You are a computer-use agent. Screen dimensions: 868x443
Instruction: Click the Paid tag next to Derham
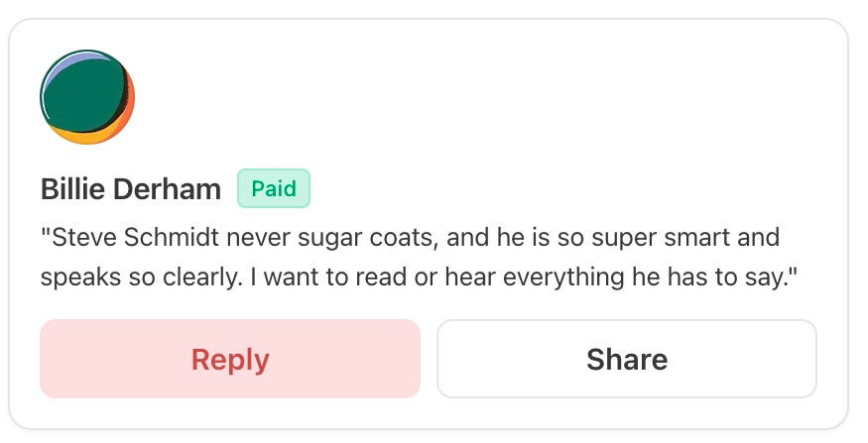pos(274,188)
